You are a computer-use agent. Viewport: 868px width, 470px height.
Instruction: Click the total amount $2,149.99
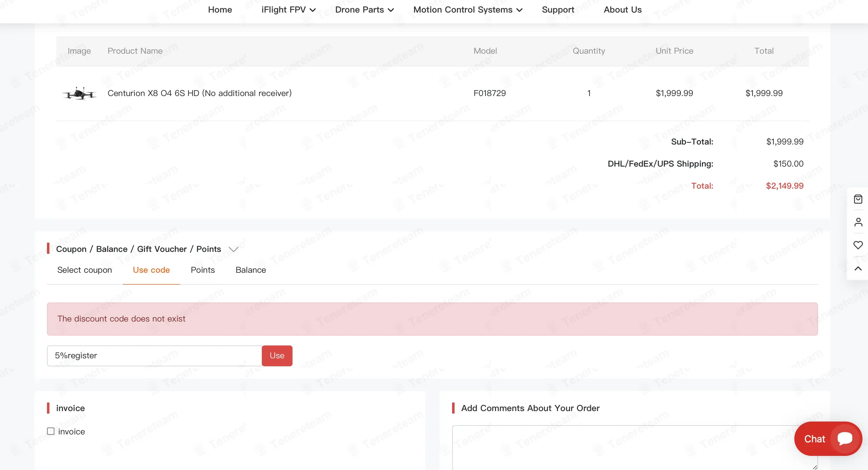(785, 186)
